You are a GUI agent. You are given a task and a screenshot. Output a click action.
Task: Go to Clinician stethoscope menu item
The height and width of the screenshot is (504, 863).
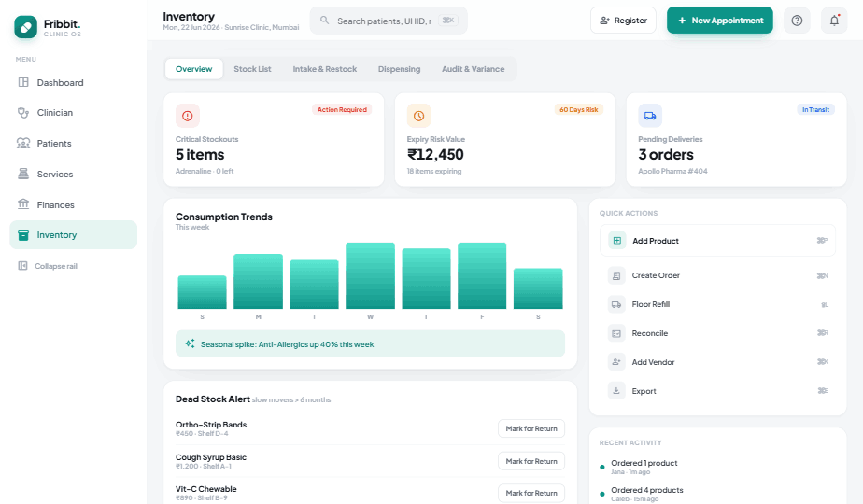point(73,112)
